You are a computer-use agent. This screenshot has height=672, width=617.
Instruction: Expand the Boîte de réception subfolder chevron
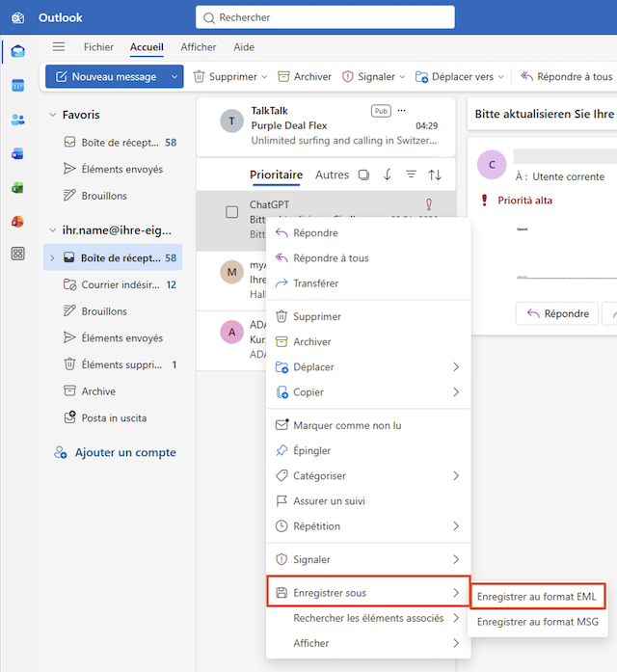52,258
